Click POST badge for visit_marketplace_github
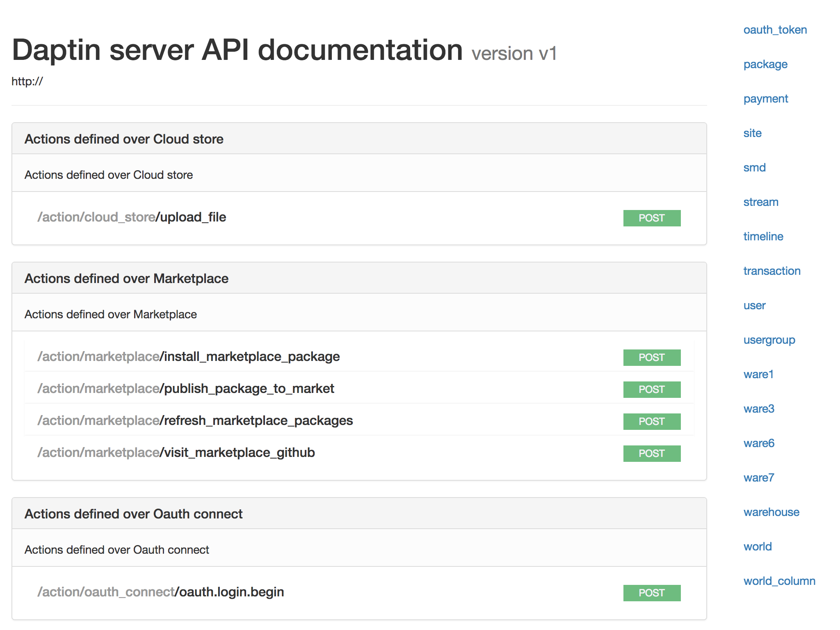 [x=651, y=453]
